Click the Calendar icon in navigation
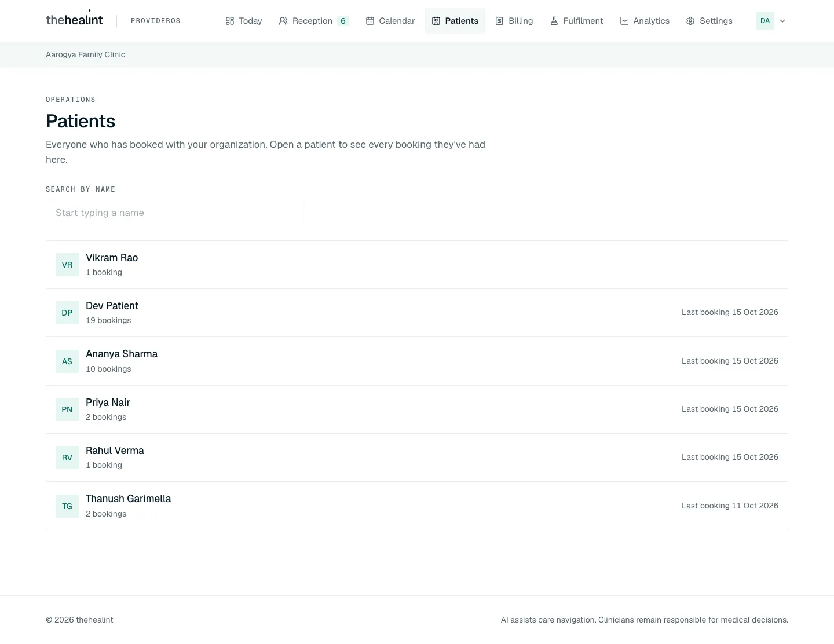 [370, 21]
